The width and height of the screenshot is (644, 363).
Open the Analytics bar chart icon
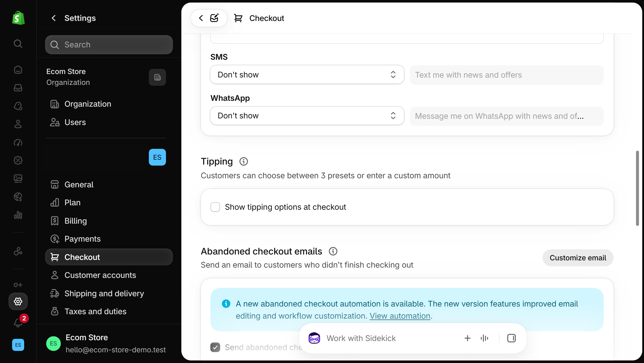tap(18, 215)
